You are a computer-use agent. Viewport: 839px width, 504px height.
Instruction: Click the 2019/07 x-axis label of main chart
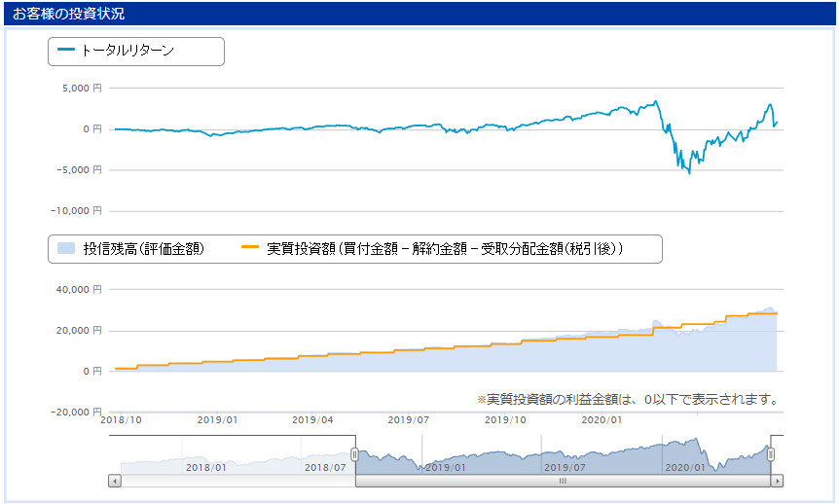[x=408, y=420]
